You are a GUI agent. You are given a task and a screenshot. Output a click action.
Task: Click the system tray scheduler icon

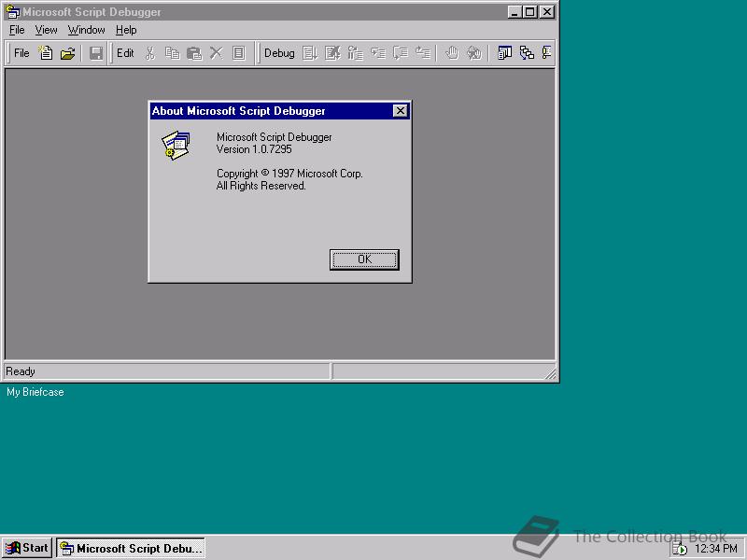click(x=680, y=549)
